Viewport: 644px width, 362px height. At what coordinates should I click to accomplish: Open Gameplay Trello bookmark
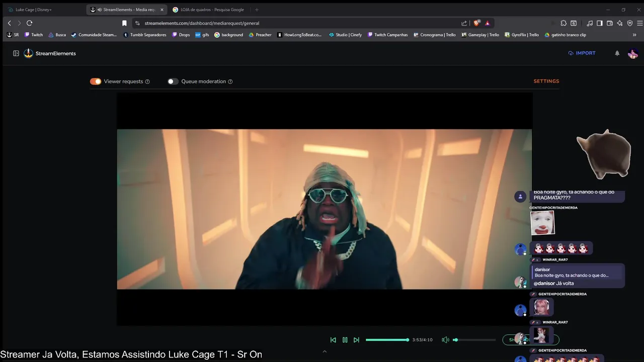pos(480,35)
